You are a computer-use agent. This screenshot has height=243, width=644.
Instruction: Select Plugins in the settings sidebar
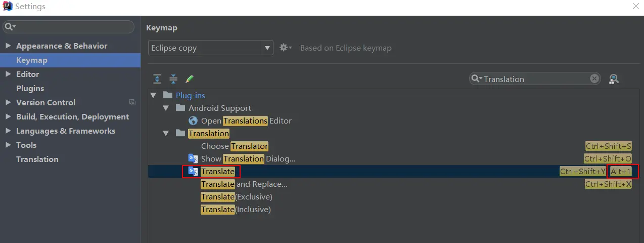[30, 88]
